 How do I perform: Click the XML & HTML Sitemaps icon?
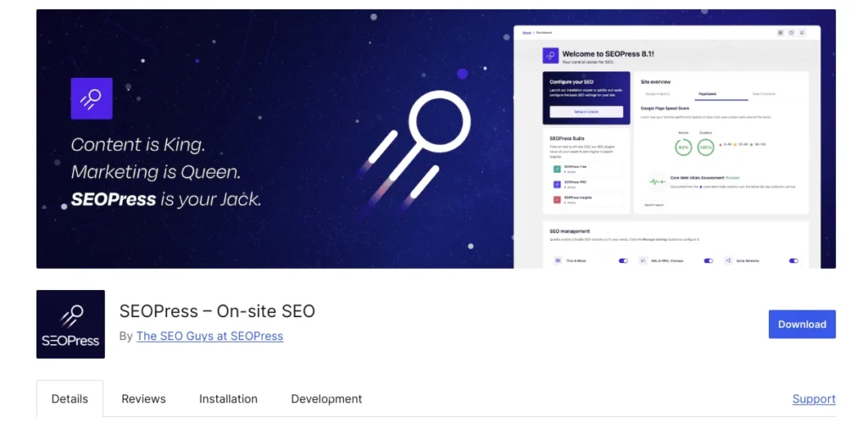(643, 261)
